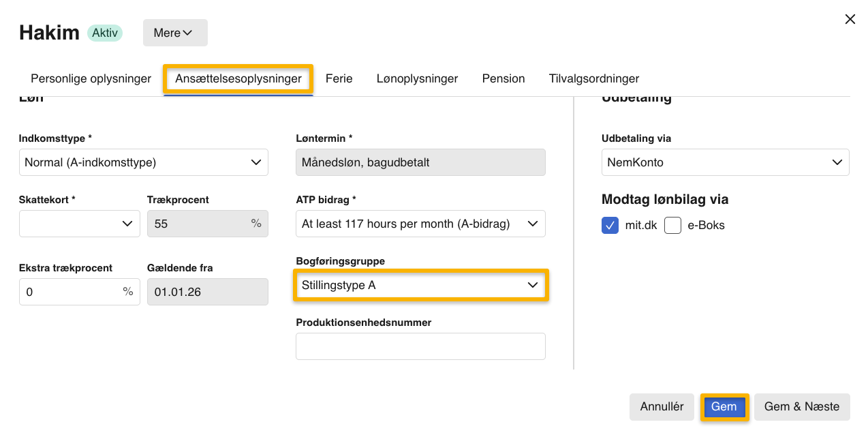Switch to the Pension tab
The width and height of the screenshot is (868, 435).
503,78
